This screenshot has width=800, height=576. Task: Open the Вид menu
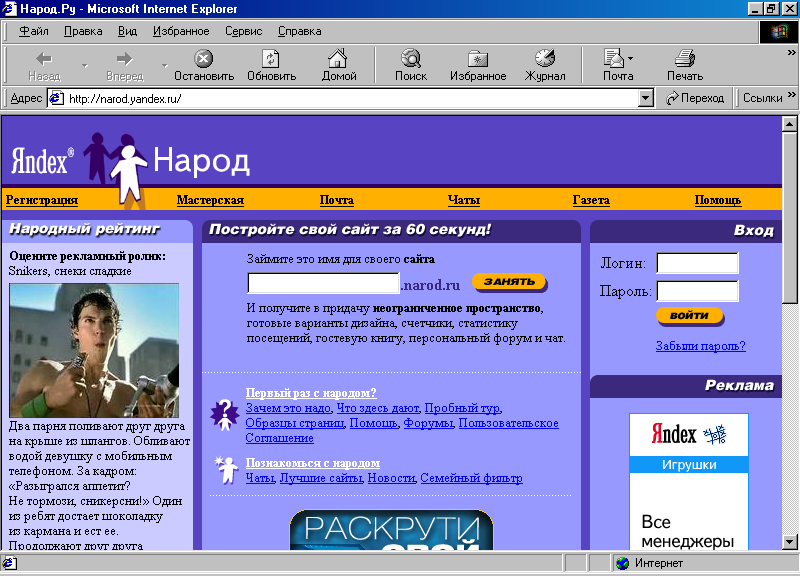point(128,31)
